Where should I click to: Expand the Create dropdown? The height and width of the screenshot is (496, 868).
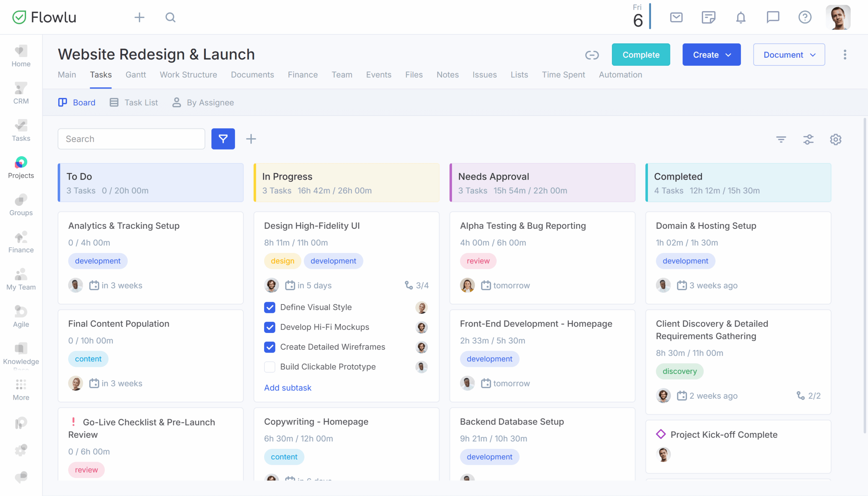tap(711, 55)
